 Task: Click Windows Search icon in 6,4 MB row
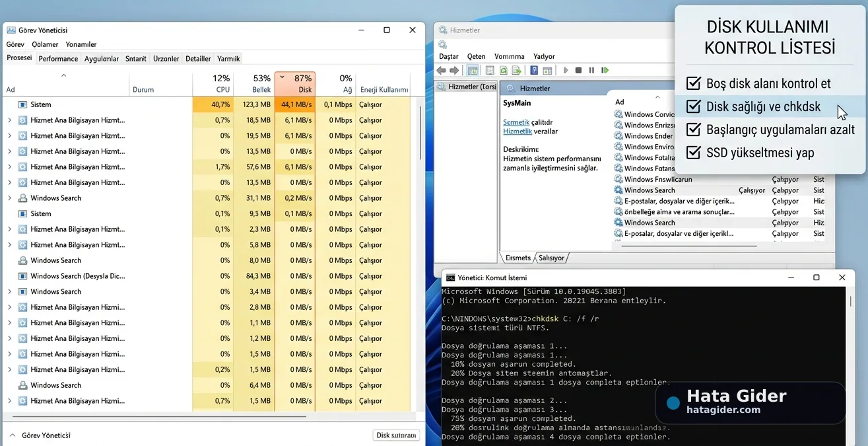click(22, 385)
